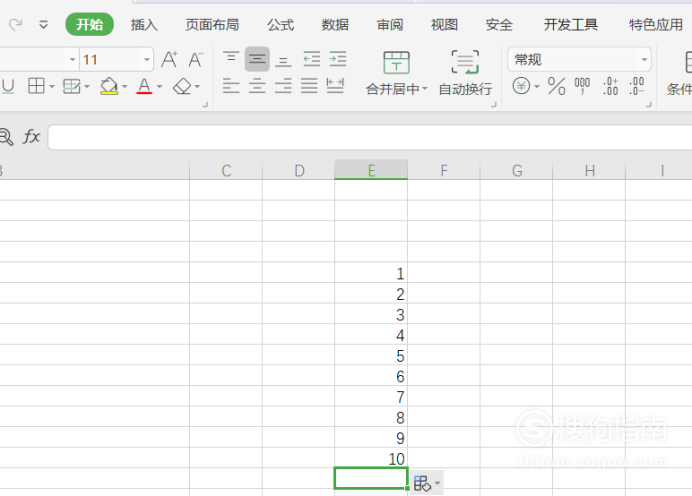Click the distributed alignment icon
This screenshot has height=496, width=692.
(x=335, y=86)
